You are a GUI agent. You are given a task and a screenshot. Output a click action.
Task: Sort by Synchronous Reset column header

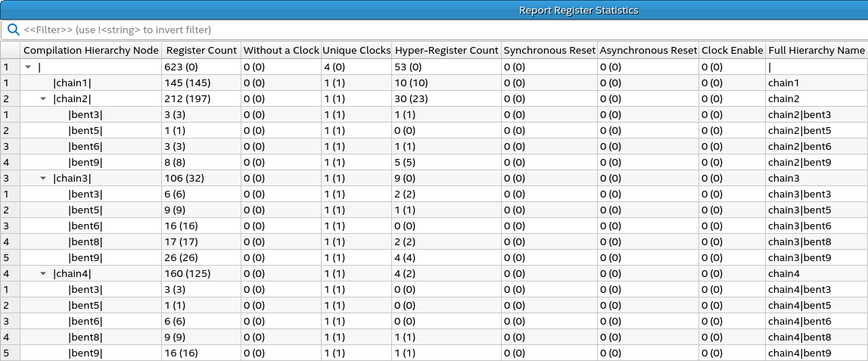coord(549,50)
